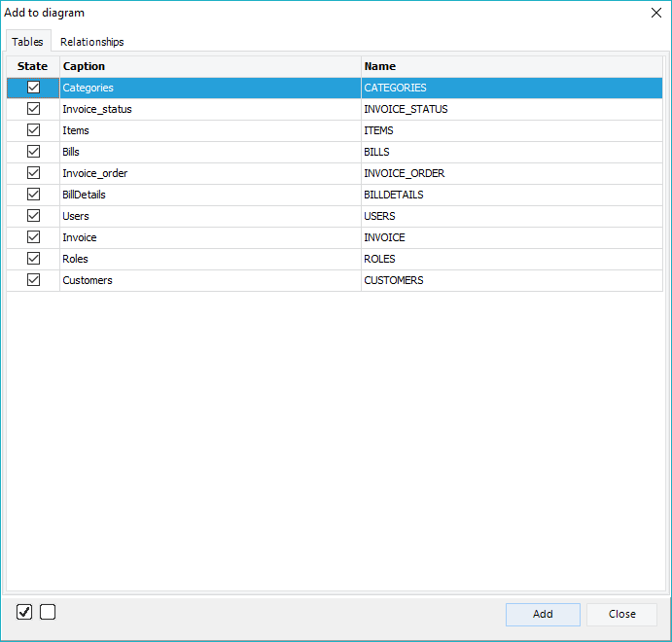The width and height of the screenshot is (672, 642).
Task: Sort by the State column header
Action: (33, 66)
